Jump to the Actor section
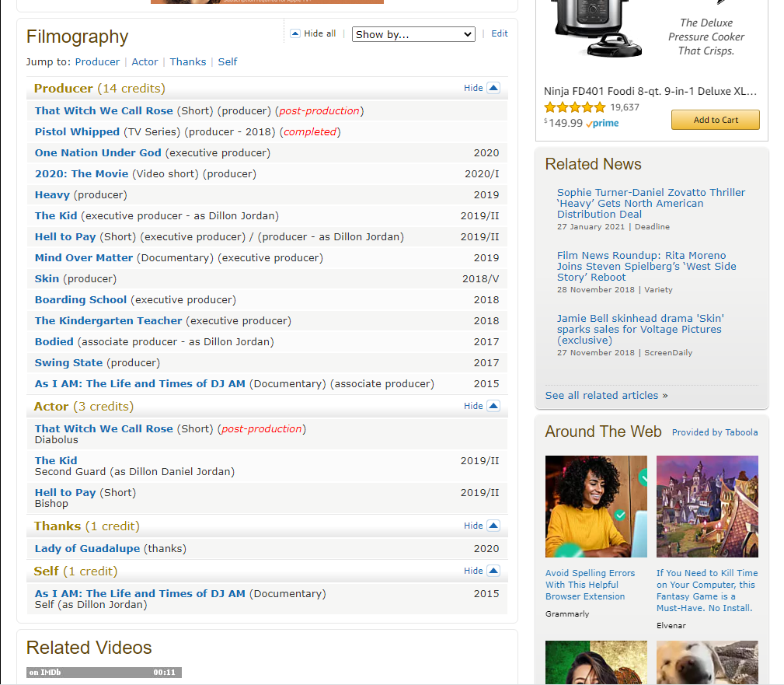 tap(145, 62)
